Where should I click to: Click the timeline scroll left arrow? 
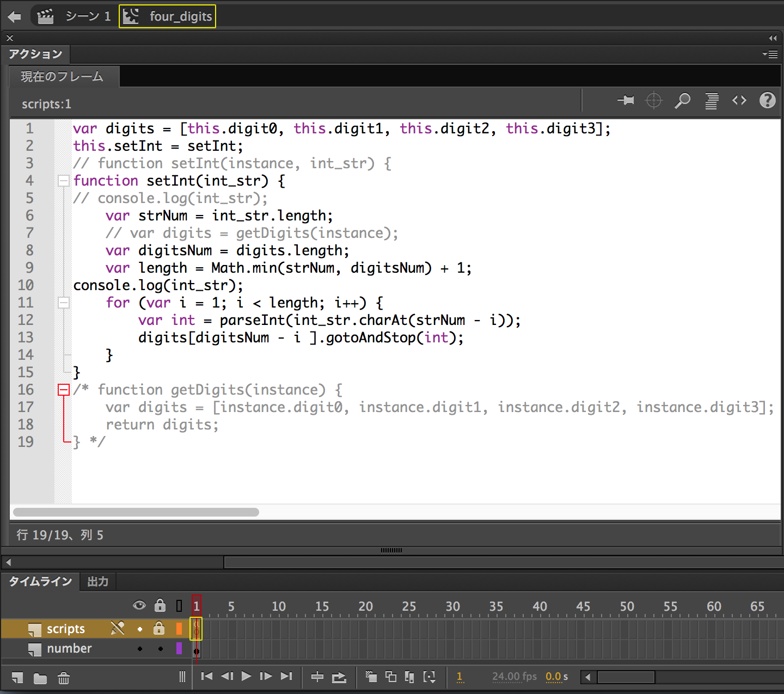coord(587,677)
